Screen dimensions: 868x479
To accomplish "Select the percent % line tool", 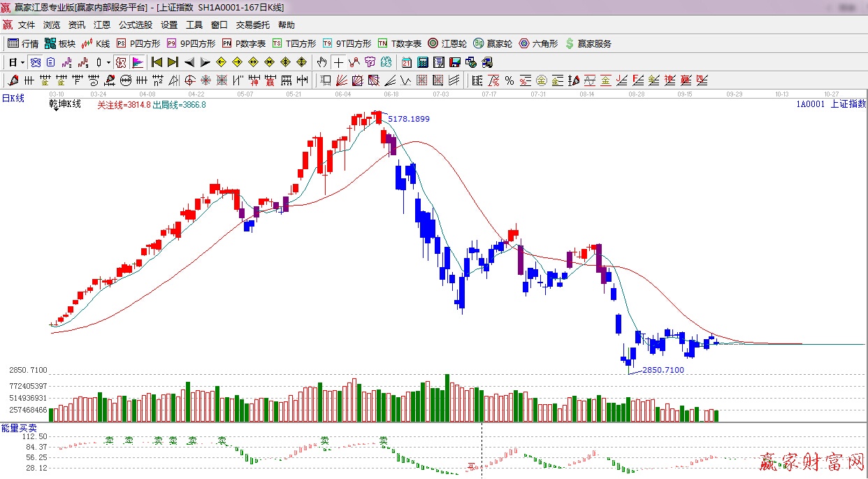I will [x=509, y=80].
